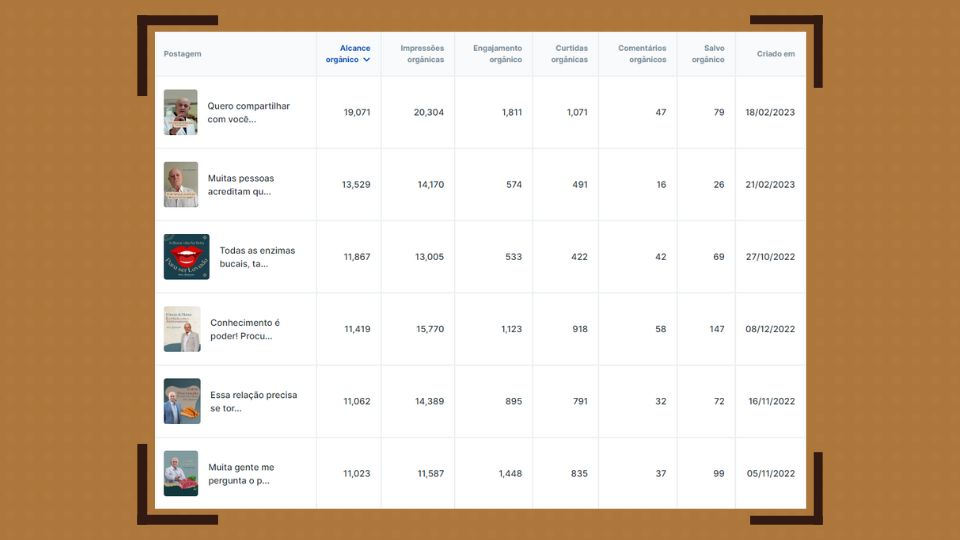The image size is (960, 540).
Task: Open the 'Todas as enzimas bucais' post title
Action: coord(257,257)
